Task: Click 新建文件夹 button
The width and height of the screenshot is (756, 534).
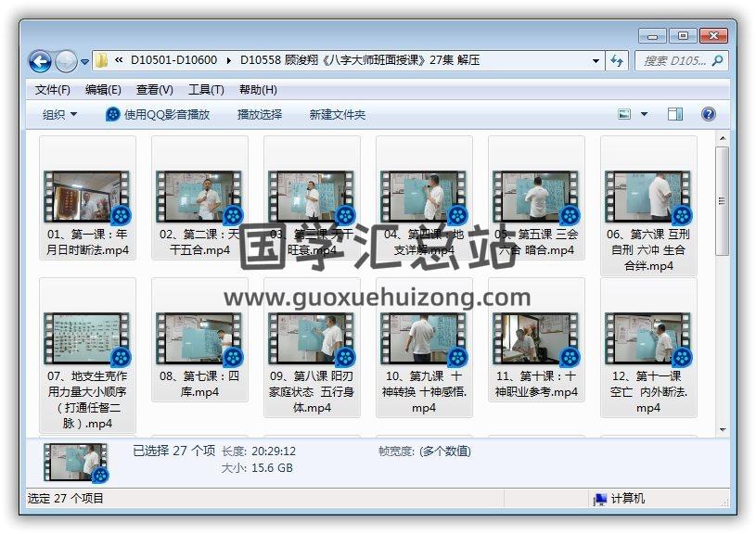Action: [x=337, y=114]
